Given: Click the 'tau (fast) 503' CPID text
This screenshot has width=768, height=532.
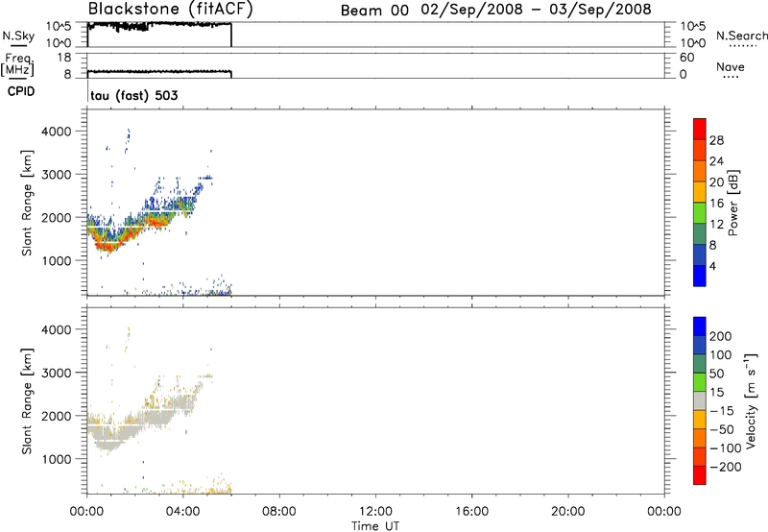Looking at the screenshot, I should [x=134, y=95].
